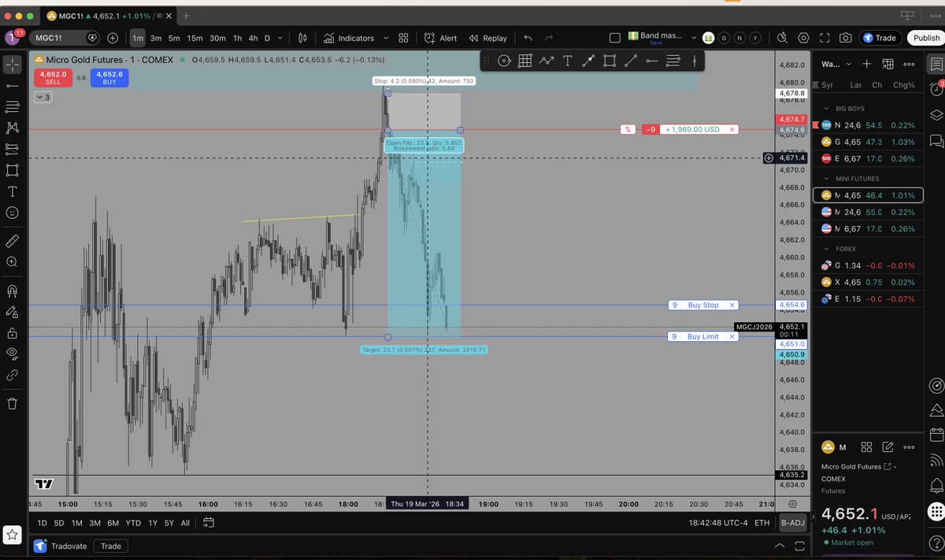Image resolution: width=945 pixels, height=560 pixels.
Task: Open chart settings hexagon icon
Action: coord(803,38)
